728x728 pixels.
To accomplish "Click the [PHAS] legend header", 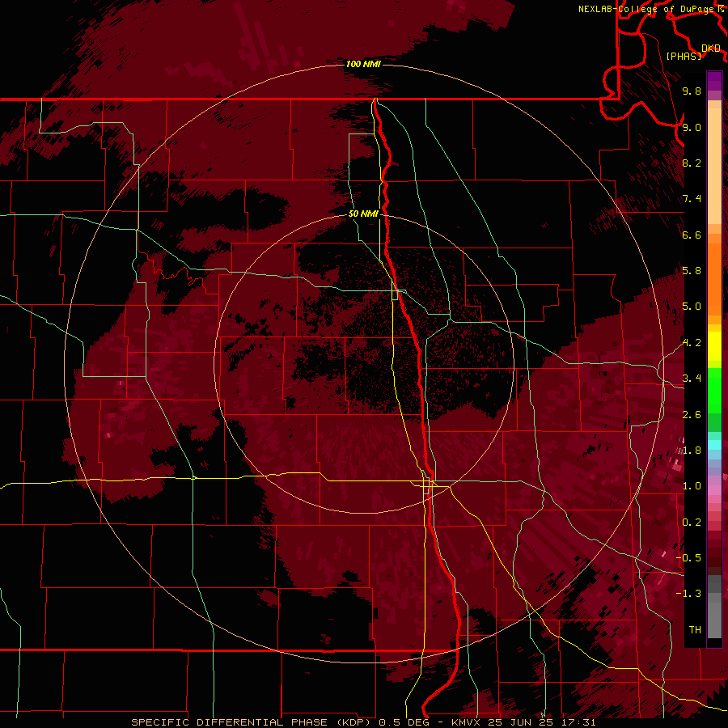I will pos(683,56).
